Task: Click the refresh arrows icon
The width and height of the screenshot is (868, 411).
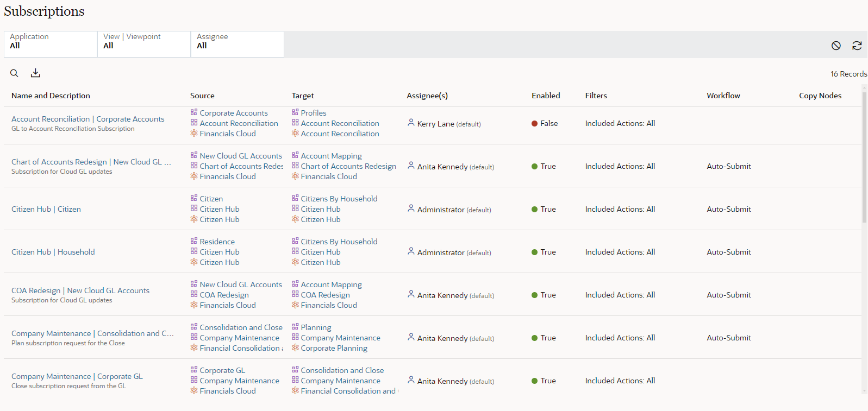Action: 857,46
